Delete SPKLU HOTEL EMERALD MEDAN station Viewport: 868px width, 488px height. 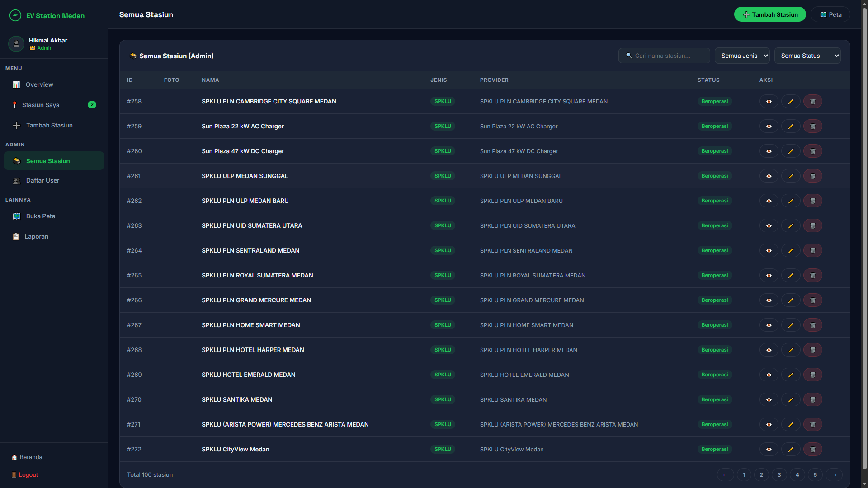click(812, 375)
